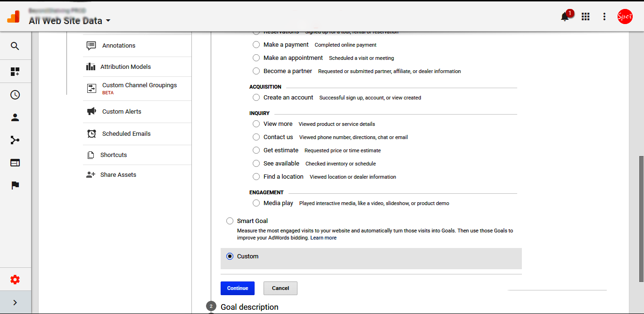Click the blue Continue button
644x314 pixels.
pyautogui.click(x=237, y=288)
